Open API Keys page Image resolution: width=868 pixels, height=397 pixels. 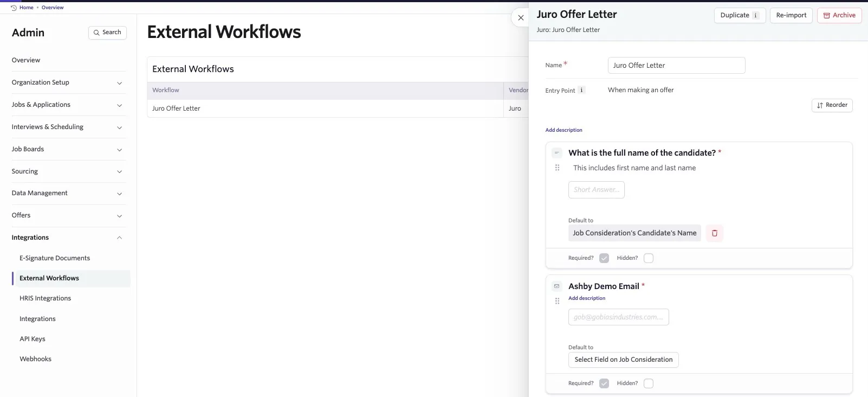click(x=33, y=339)
